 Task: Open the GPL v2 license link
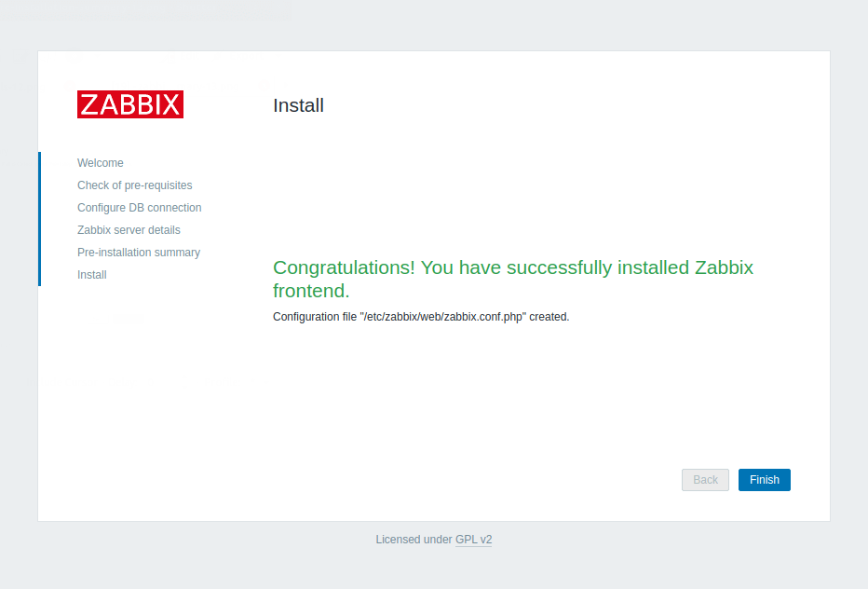click(473, 540)
